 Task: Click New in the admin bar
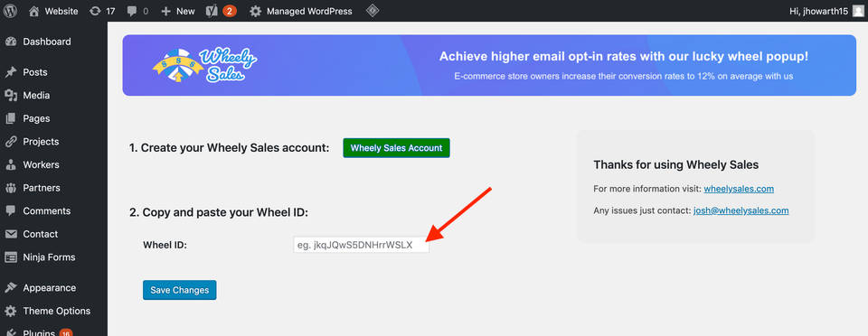click(185, 11)
